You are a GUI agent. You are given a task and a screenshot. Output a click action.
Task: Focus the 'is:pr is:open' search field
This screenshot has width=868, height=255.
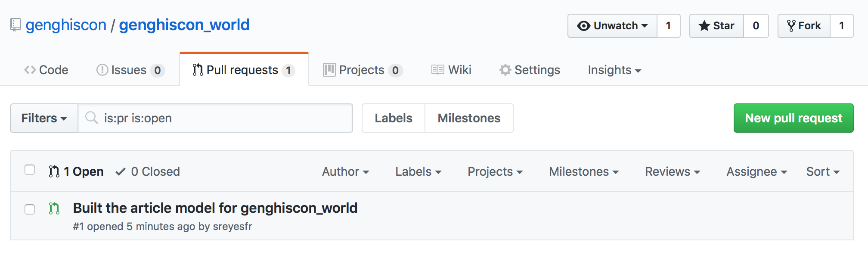click(215, 118)
